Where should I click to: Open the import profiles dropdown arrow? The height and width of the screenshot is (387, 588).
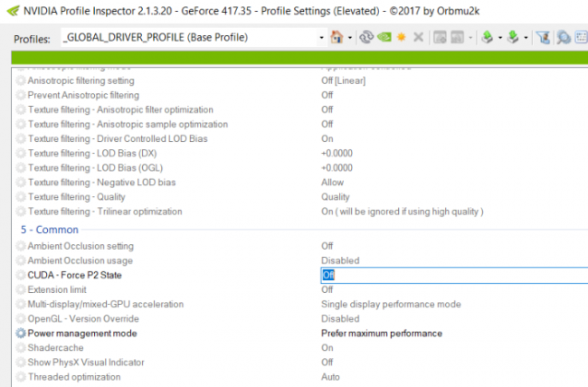click(x=526, y=37)
